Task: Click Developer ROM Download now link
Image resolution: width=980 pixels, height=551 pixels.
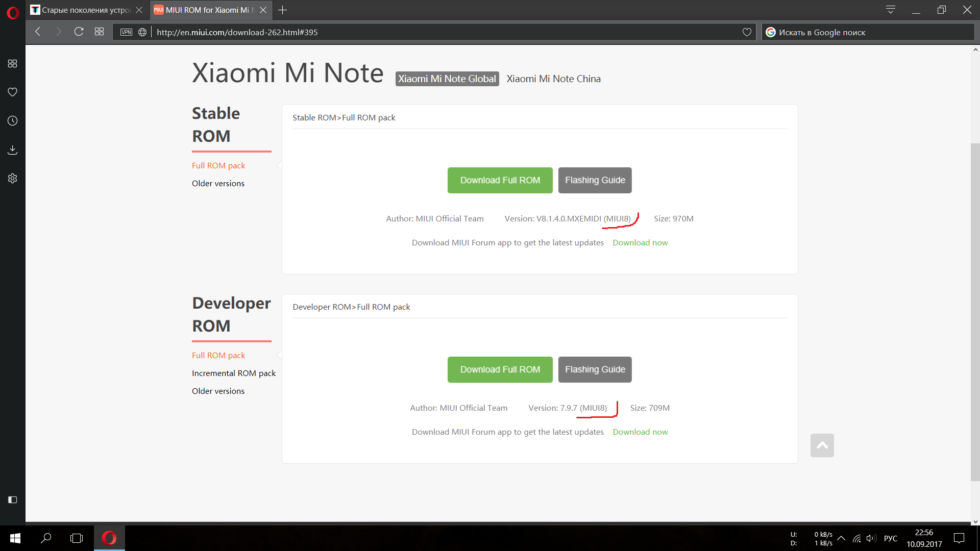Action: [640, 432]
